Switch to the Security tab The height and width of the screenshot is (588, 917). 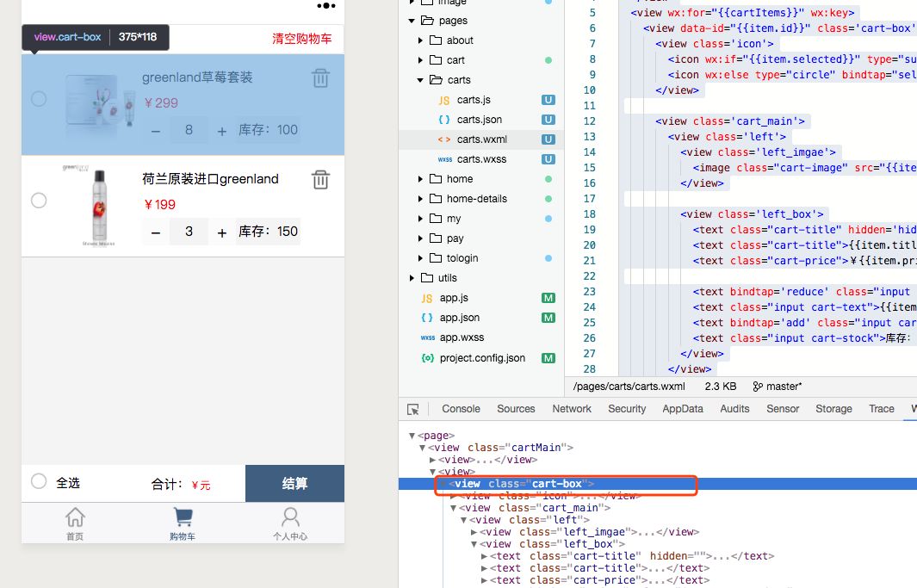pyautogui.click(x=627, y=409)
